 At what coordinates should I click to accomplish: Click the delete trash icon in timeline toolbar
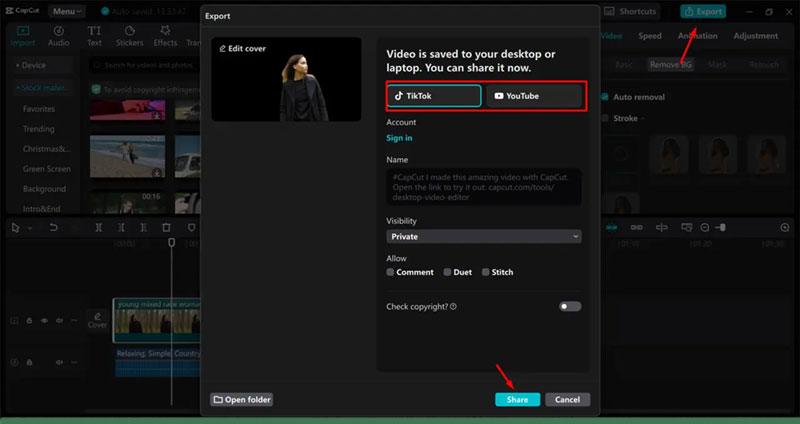pyautogui.click(x=166, y=228)
